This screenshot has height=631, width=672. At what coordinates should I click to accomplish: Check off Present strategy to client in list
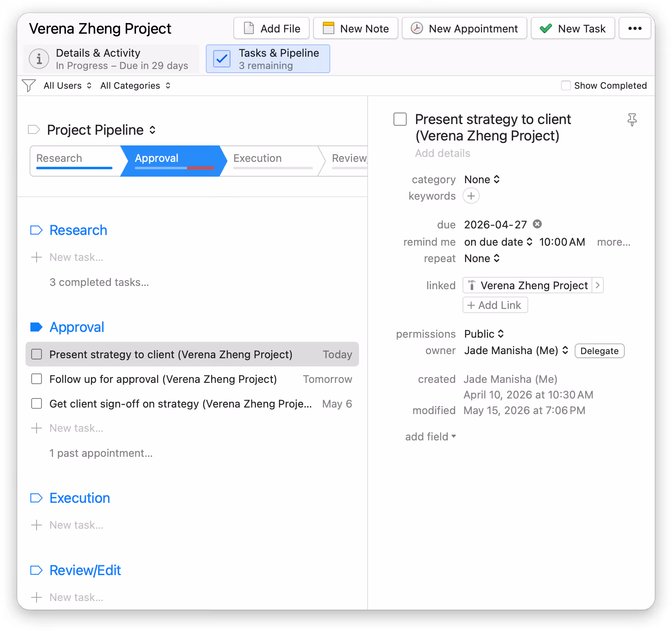click(37, 354)
